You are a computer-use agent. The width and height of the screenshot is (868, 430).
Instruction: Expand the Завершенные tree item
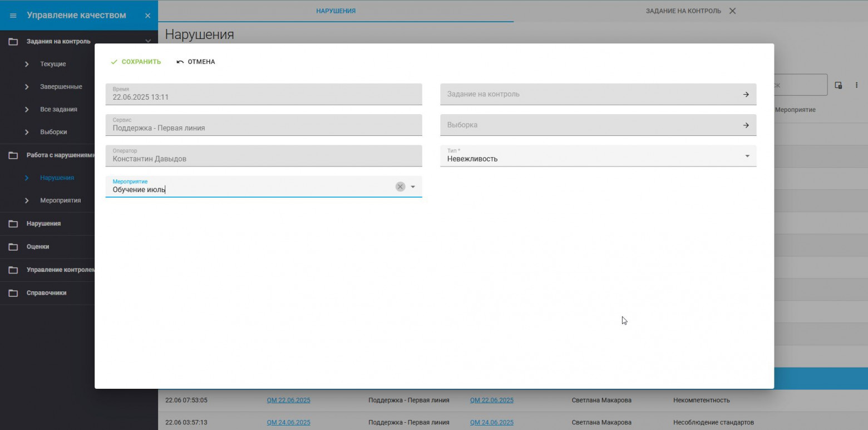(x=27, y=87)
